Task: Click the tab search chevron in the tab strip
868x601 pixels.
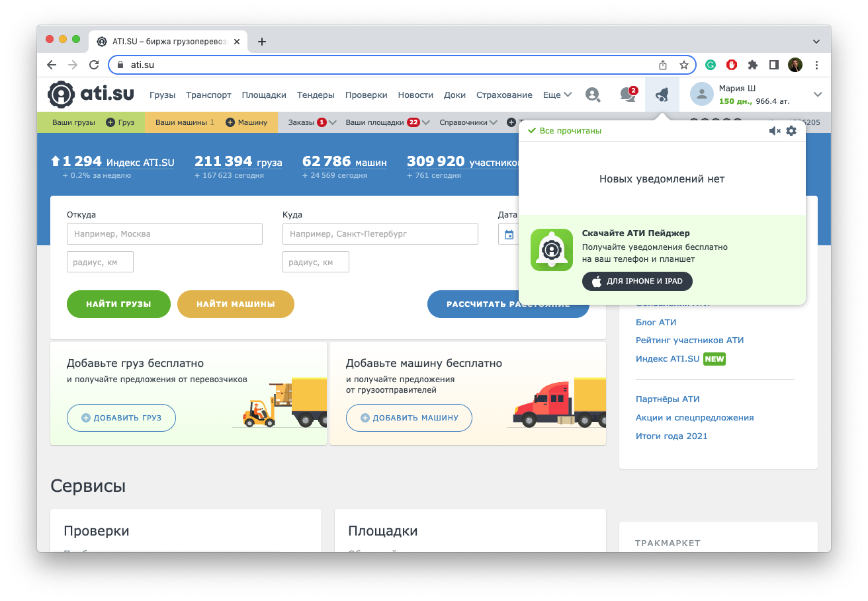Action: (816, 42)
